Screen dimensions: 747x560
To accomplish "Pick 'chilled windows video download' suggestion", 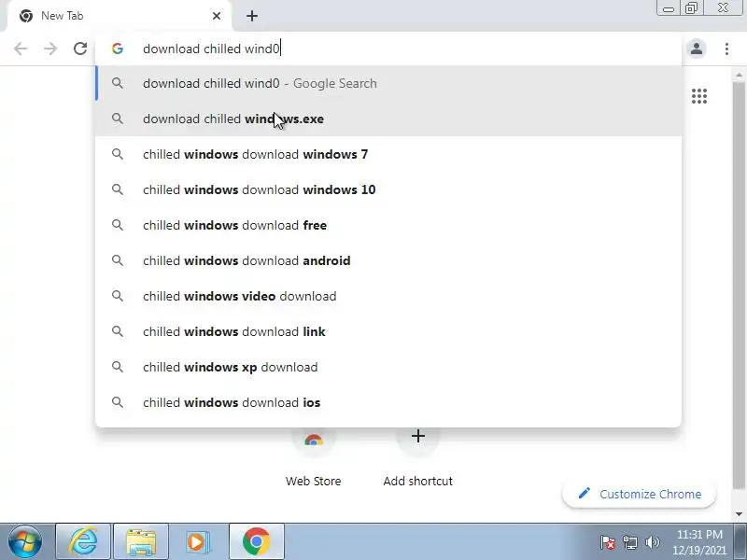I will click(x=388, y=296).
